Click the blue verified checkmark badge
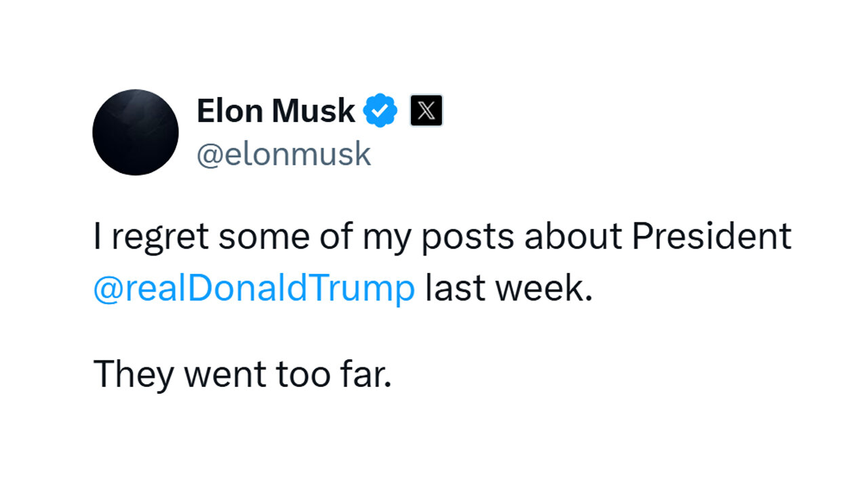 click(381, 110)
